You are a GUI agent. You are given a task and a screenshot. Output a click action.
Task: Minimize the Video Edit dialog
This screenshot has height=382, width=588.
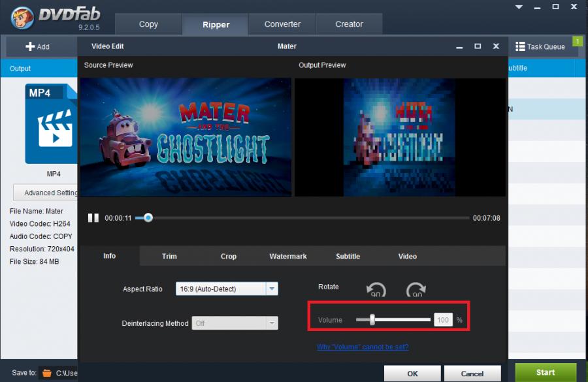click(459, 47)
